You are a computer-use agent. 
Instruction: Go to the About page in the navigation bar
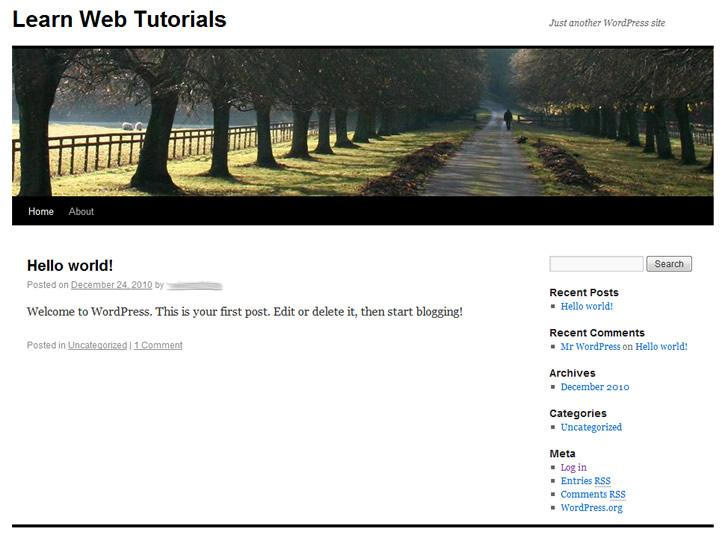point(81,212)
